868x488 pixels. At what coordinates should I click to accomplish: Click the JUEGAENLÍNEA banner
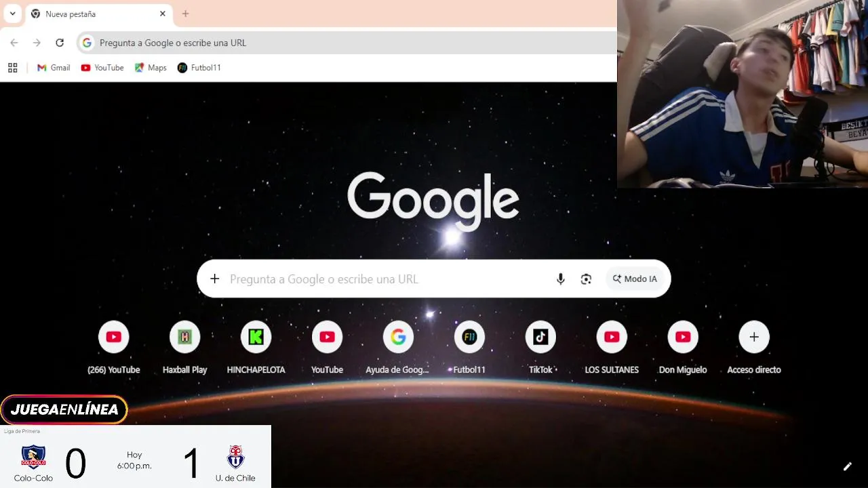point(64,409)
